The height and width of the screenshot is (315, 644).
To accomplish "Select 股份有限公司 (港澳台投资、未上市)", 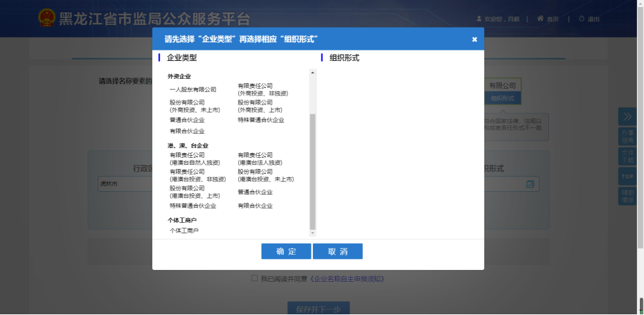I will (266, 175).
